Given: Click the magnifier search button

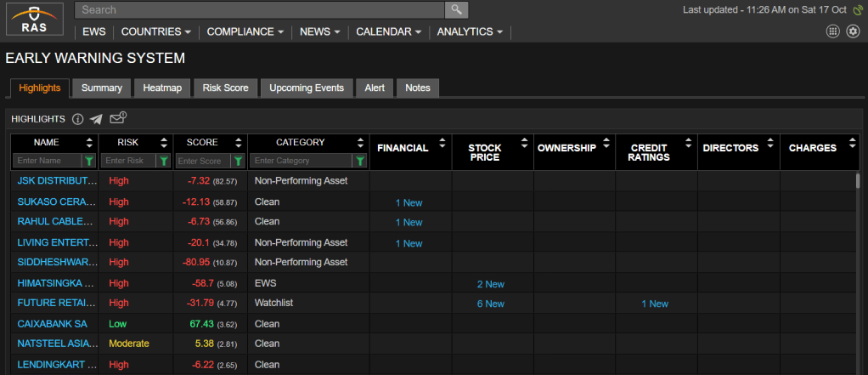Looking at the screenshot, I should pyautogui.click(x=456, y=9).
